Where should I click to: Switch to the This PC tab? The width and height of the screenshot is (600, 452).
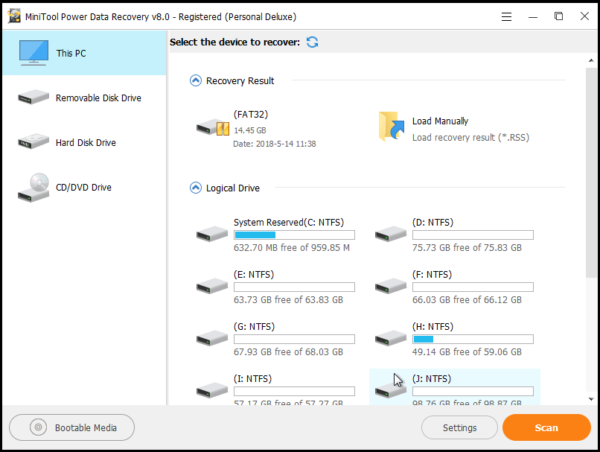pyautogui.click(x=84, y=53)
